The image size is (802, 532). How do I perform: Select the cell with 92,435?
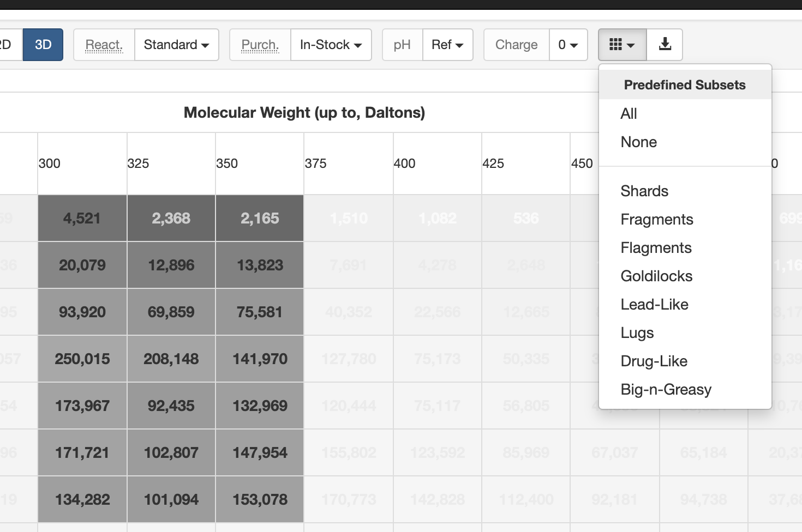171,406
